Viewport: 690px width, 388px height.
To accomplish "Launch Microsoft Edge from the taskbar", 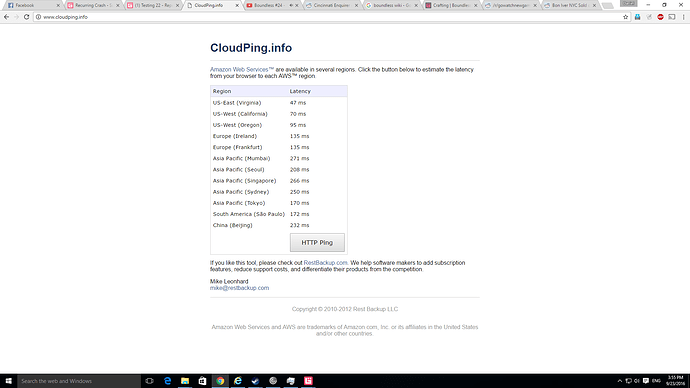I will tap(167, 381).
